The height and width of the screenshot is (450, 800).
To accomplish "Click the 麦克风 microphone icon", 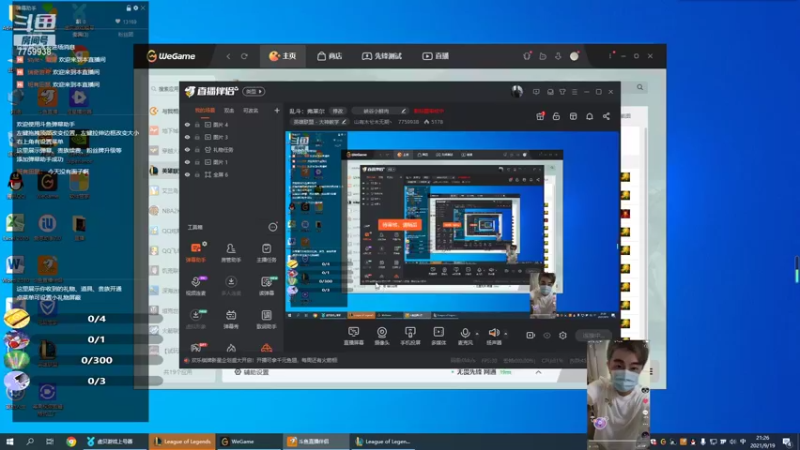I will point(465,333).
